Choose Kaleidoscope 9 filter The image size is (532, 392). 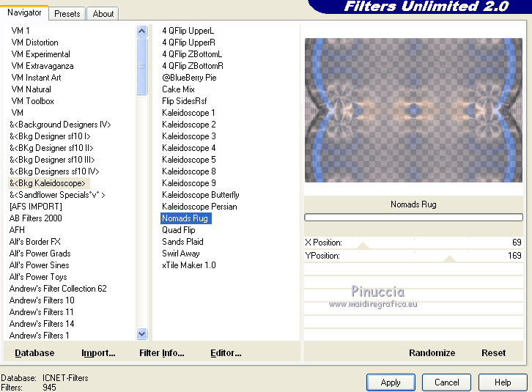point(188,183)
